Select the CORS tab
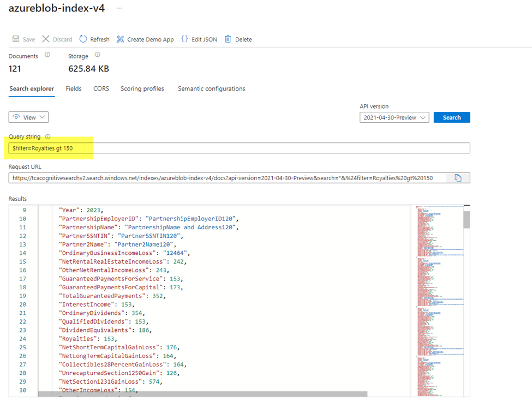Image resolution: width=532 pixels, height=417 pixels. click(100, 88)
